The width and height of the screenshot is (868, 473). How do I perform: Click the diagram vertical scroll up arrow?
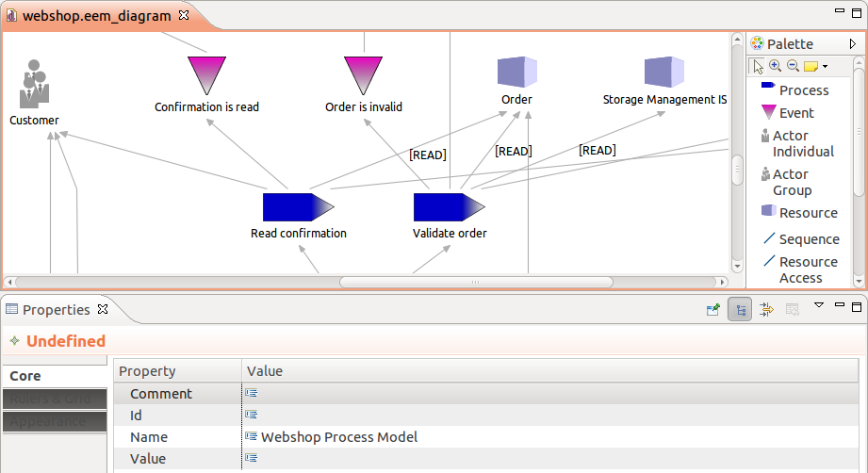737,40
